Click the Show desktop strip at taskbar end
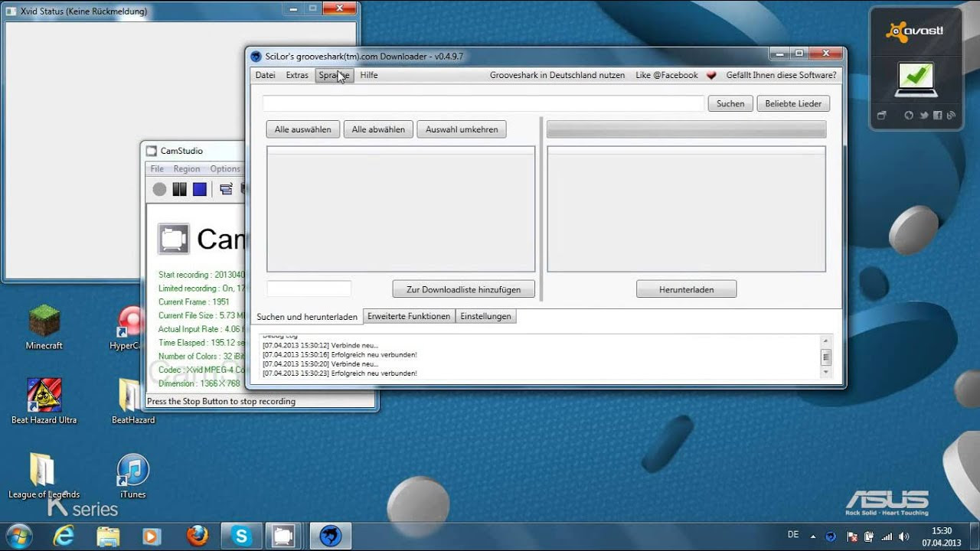The image size is (980, 551). click(975, 536)
